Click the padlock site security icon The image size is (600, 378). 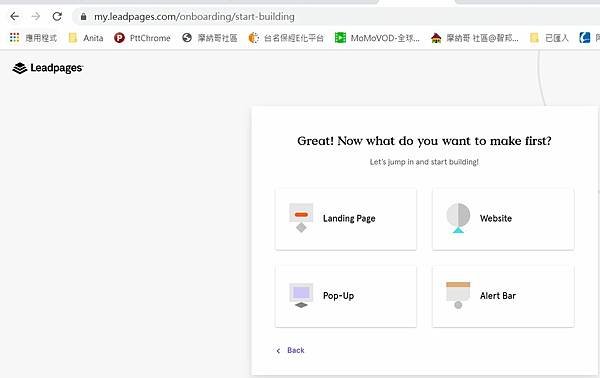click(x=83, y=16)
